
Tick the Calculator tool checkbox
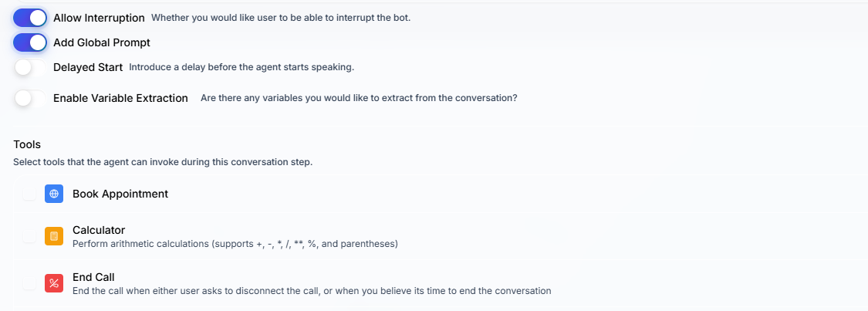(x=29, y=236)
